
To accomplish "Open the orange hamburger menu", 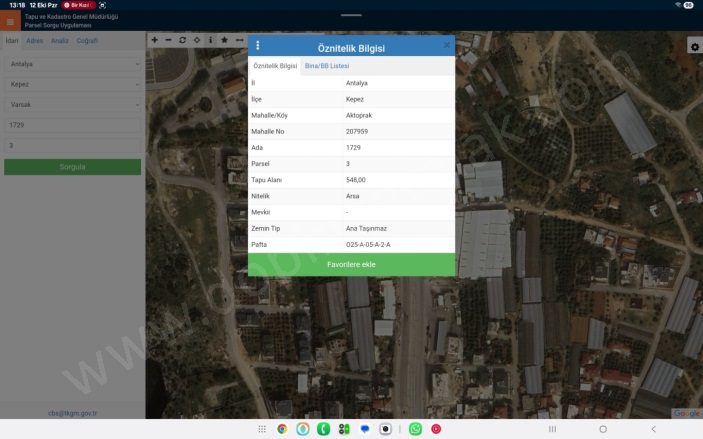I will (x=11, y=21).
